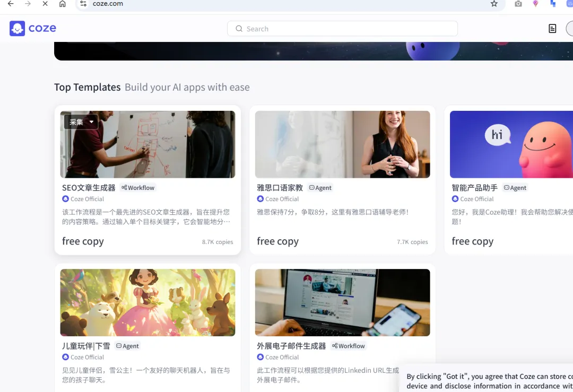Click the dark space banner image

click(x=314, y=51)
